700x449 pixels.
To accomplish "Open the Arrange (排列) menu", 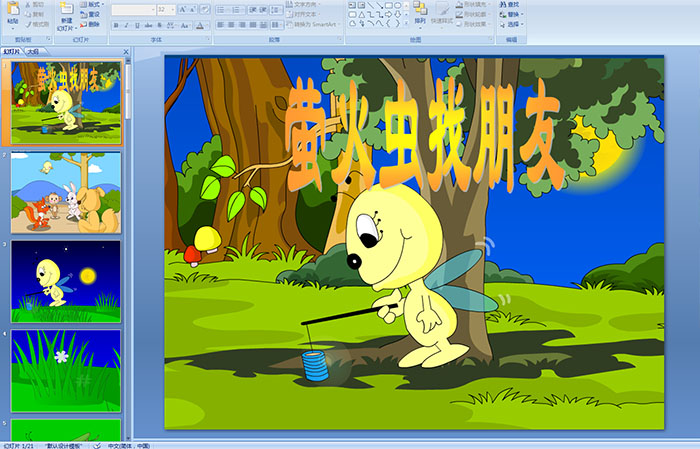I will pos(420,14).
